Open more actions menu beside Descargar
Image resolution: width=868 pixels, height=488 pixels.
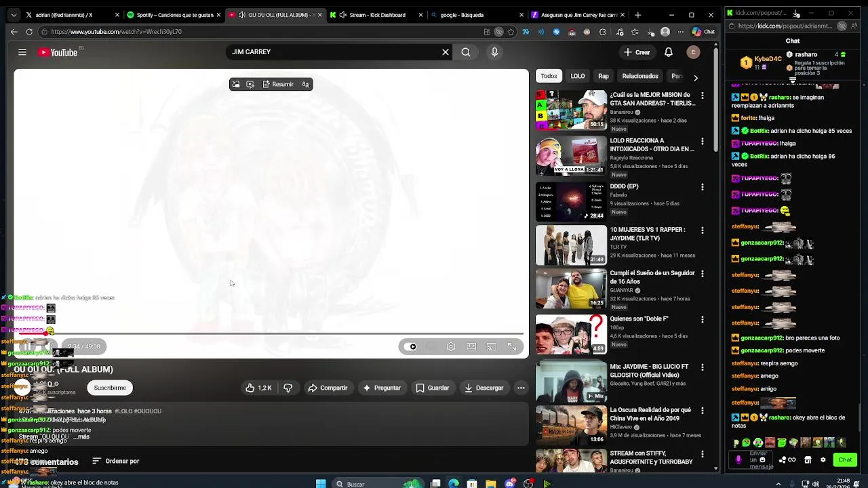pos(521,388)
